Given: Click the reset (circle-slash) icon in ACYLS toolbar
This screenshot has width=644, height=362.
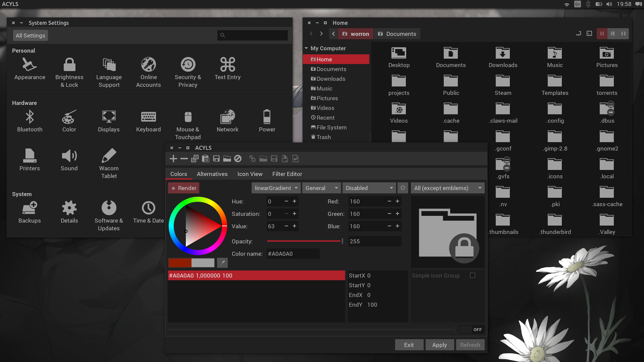Looking at the screenshot, I should [238, 159].
